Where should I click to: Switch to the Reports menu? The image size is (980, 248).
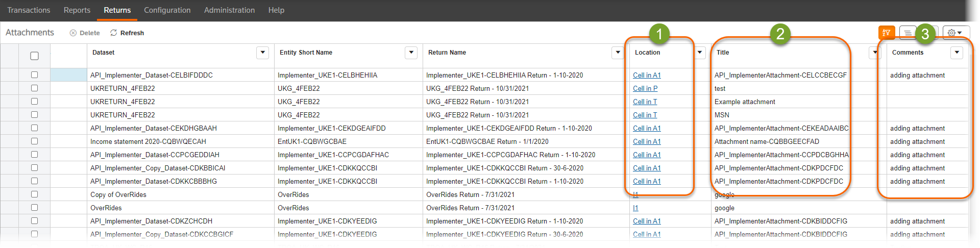click(x=77, y=10)
